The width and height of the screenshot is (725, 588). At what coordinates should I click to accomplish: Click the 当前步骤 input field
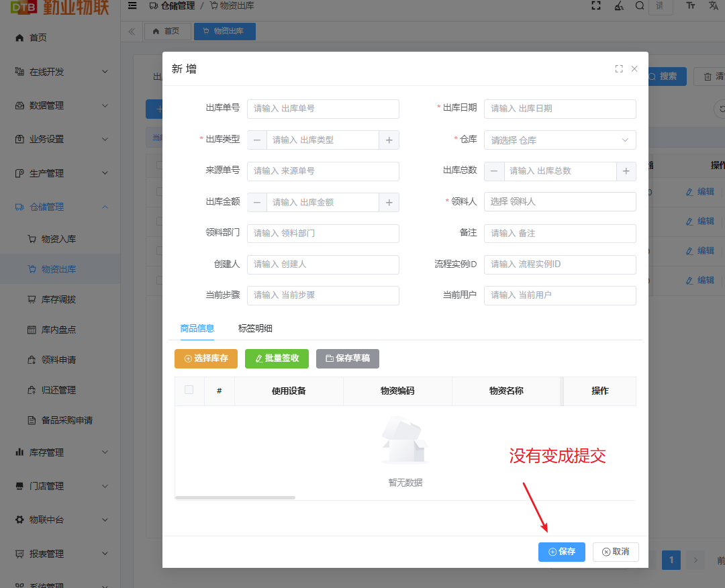(323, 295)
